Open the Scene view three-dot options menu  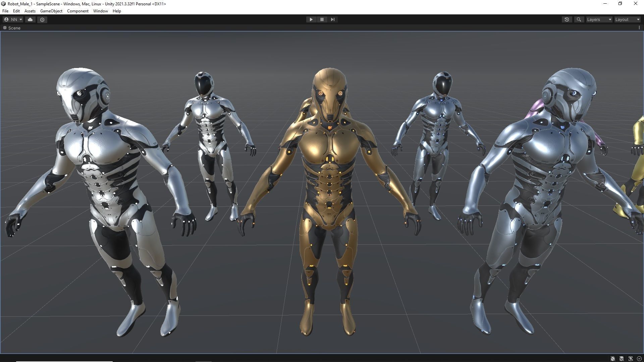[639, 28]
